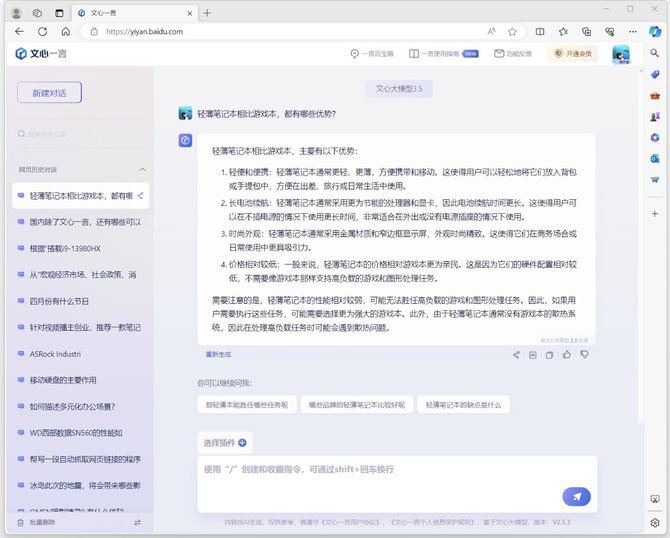
Task: Collapse the 网页历史对话 history section
Action: pyautogui.click(x=142, y=170)
